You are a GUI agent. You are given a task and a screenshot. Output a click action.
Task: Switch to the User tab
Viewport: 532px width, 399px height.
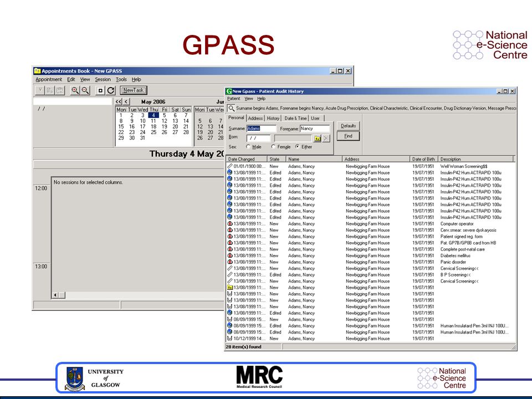(x=315, y=118)
